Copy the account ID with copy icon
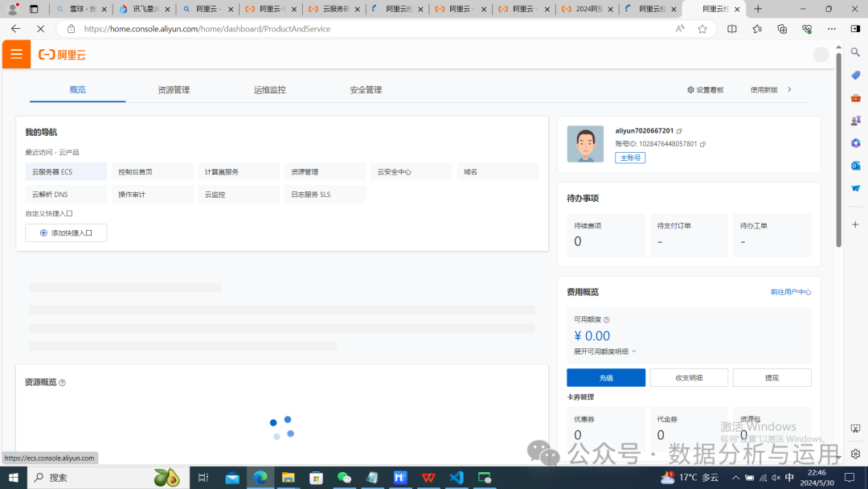The image size is (868, 489). click(702, 144)
